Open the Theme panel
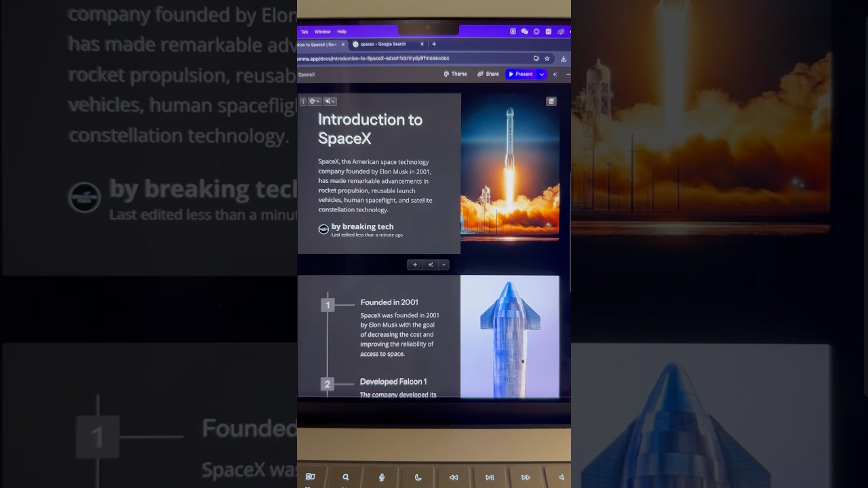Screen dimensions: 868x488 (x=455, y=74)
